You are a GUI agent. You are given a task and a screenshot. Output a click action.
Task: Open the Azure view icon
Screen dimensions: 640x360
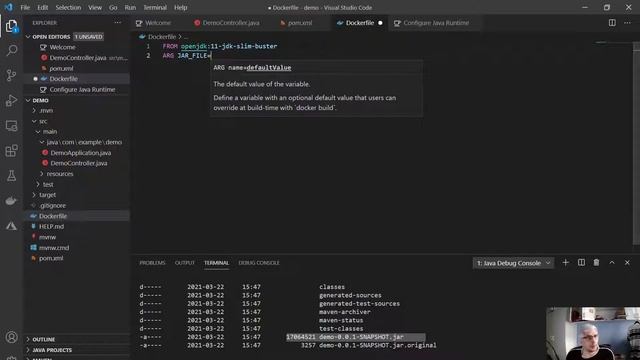11,226
